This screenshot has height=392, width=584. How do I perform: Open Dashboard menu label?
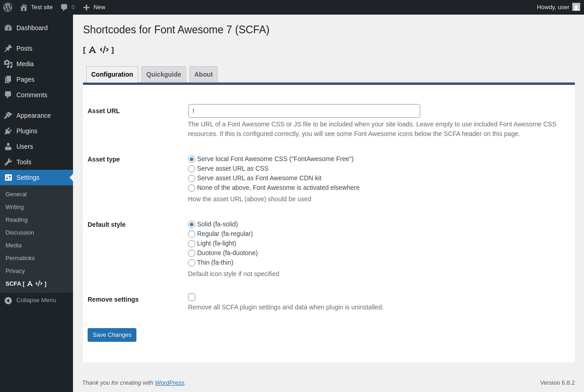click(x=32, y=28)
